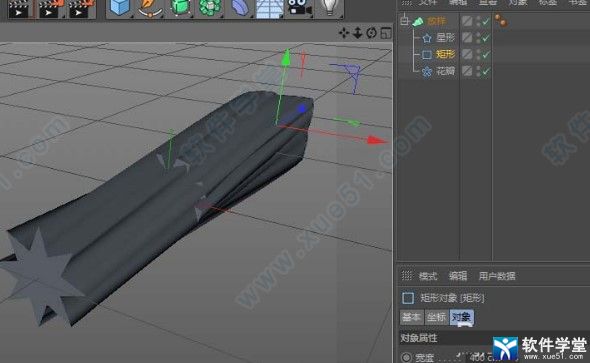Select the 星形 object in Object Manager
Image resolution: width=590 pixels, height=363 pixels.
446,38
